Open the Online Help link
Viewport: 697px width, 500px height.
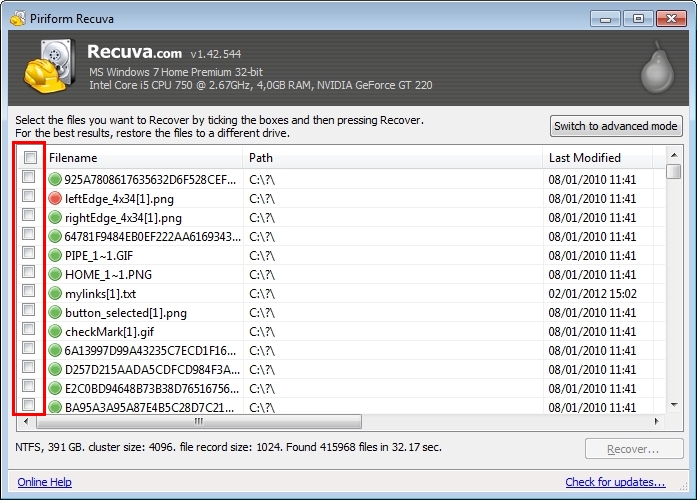pos(44,482)
